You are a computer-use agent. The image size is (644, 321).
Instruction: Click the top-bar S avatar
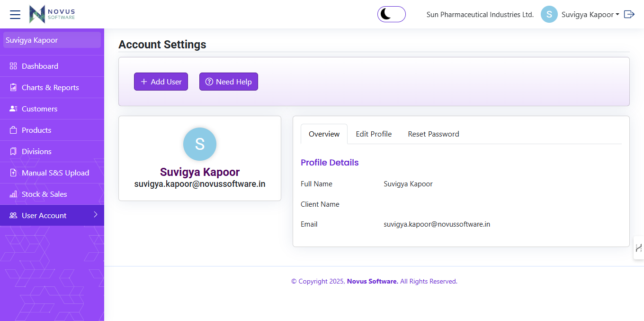click(549, 14)
